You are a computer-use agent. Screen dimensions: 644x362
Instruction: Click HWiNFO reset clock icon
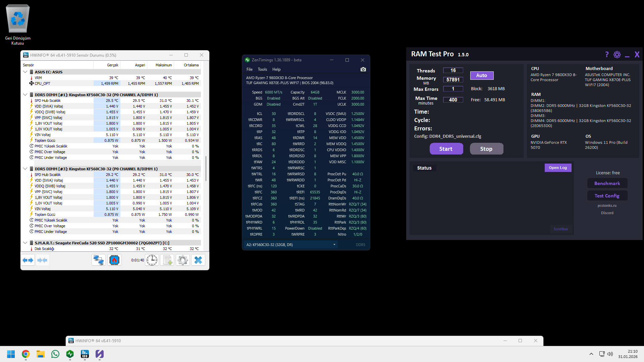[152, 260]
